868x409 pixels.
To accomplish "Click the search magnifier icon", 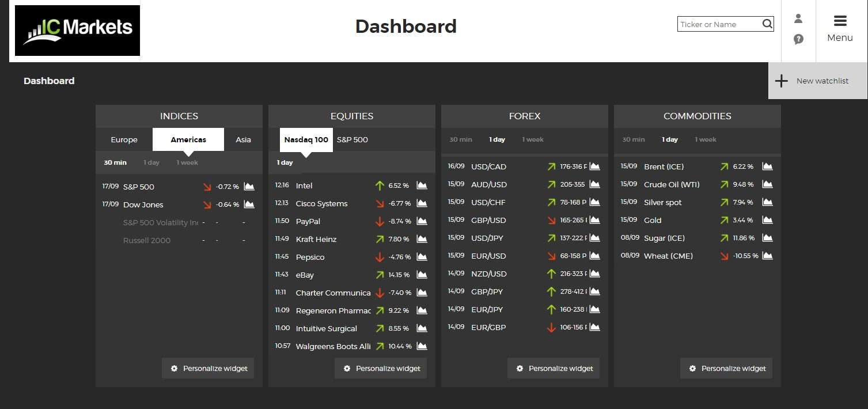I will (767, 24).
